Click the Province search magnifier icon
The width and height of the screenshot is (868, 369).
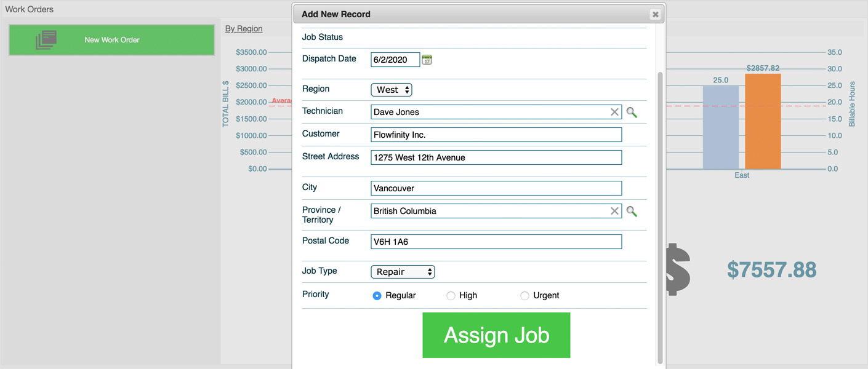(632, 211)
